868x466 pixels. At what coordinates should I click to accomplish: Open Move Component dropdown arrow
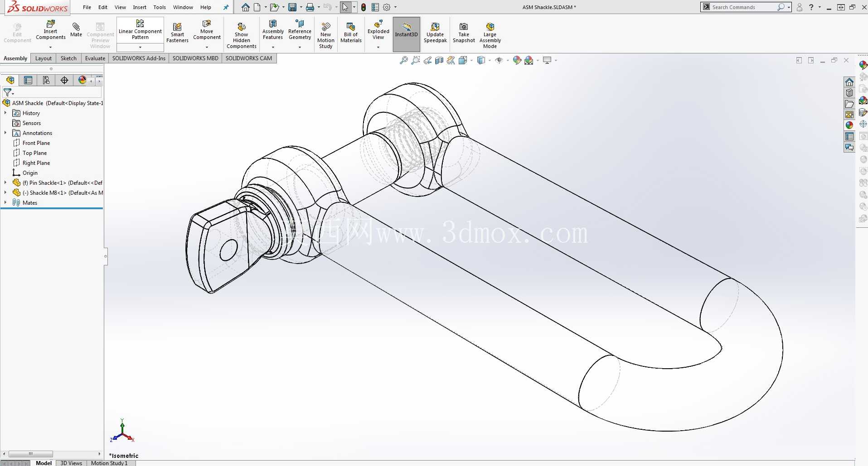tap(207, 47)
